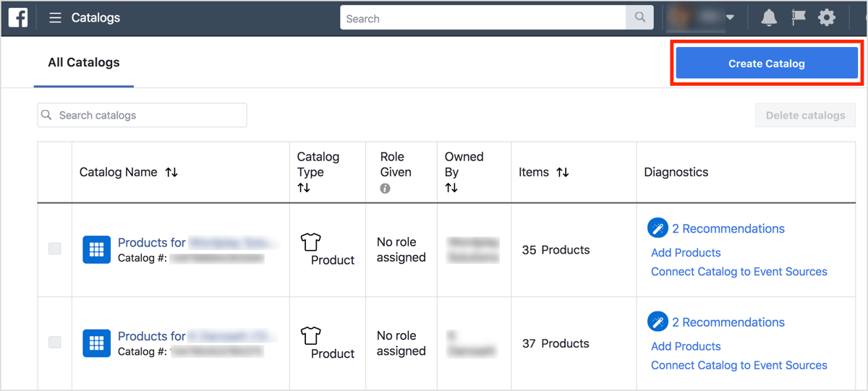Click the Facebook logo icon
868x391 pixels.
pyautogui.click(x=18, y=18)
